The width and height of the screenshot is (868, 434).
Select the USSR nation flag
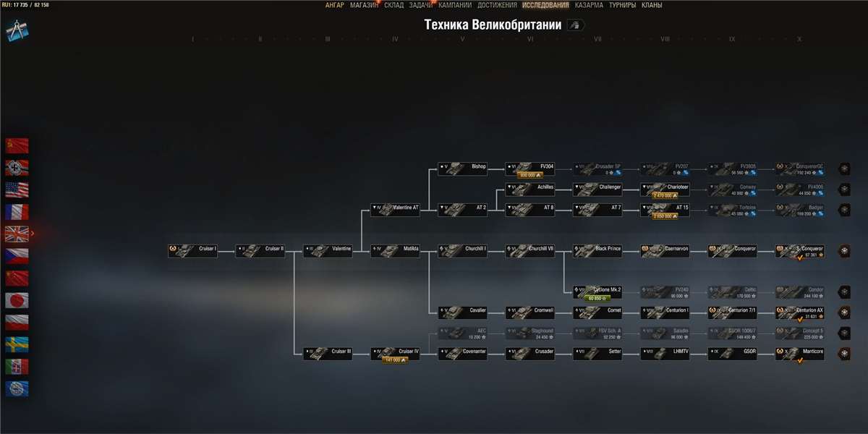click(17, 145)
